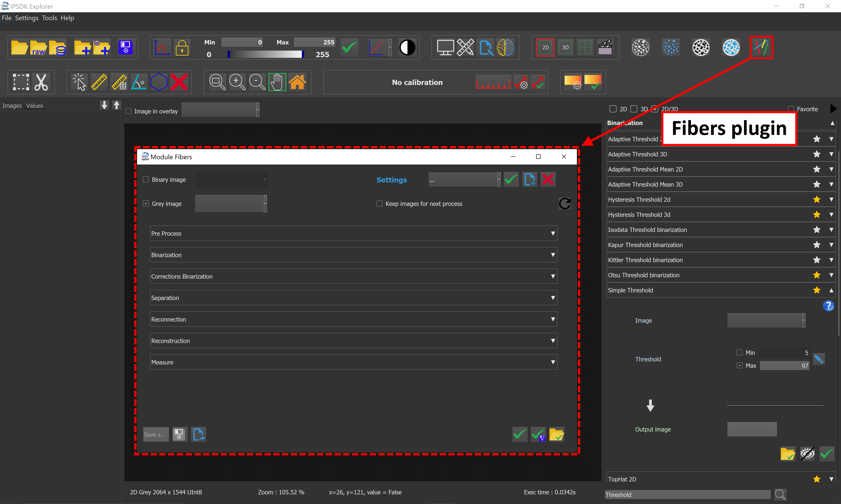
Task: Click the orange home reset view icon
Action: [x=297, y=82]
